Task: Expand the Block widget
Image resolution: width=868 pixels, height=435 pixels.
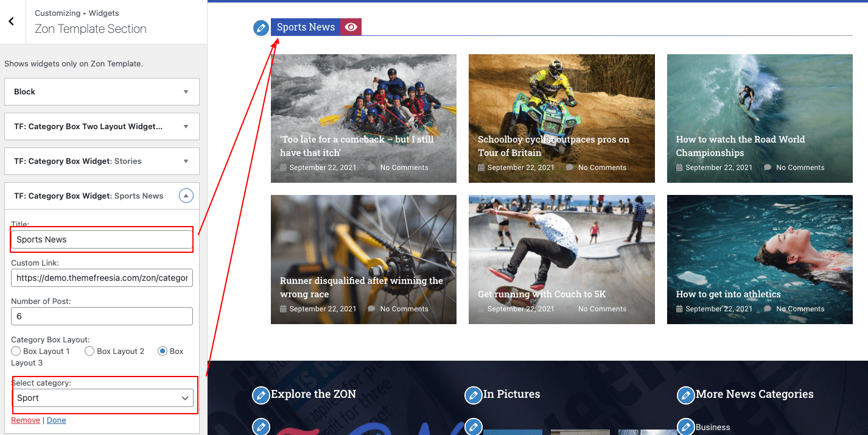Action: 186,92
